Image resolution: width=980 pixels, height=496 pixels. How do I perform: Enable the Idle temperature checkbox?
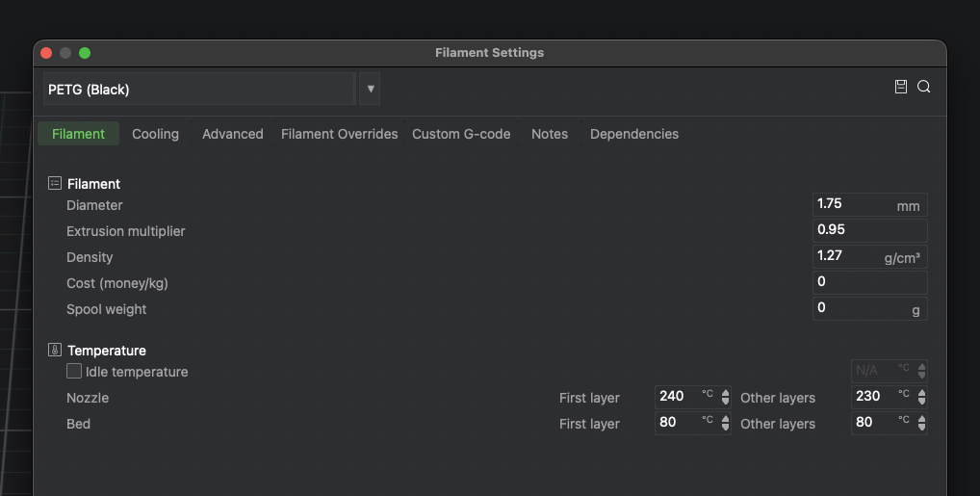[74, 371]
